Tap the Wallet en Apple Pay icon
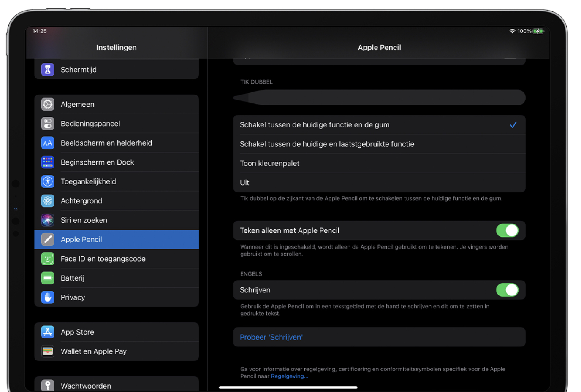 coord(48,351)
